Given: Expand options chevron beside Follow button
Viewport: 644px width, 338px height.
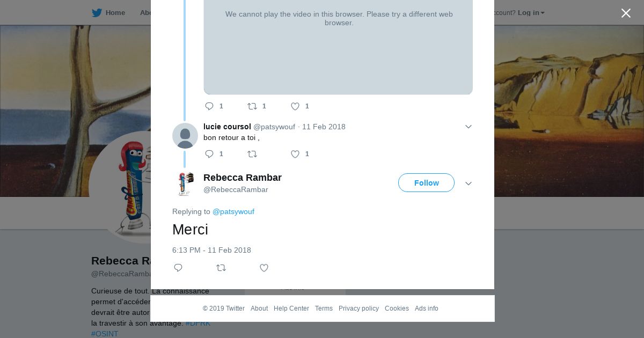Looking at the screenshot, I should point(468,183).
